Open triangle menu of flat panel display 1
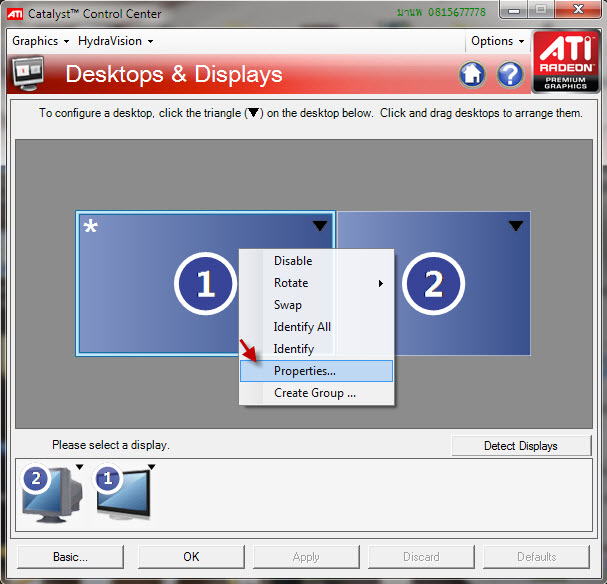Image resolution: width=607 pixels, height=584 pixels. (151, 467)
